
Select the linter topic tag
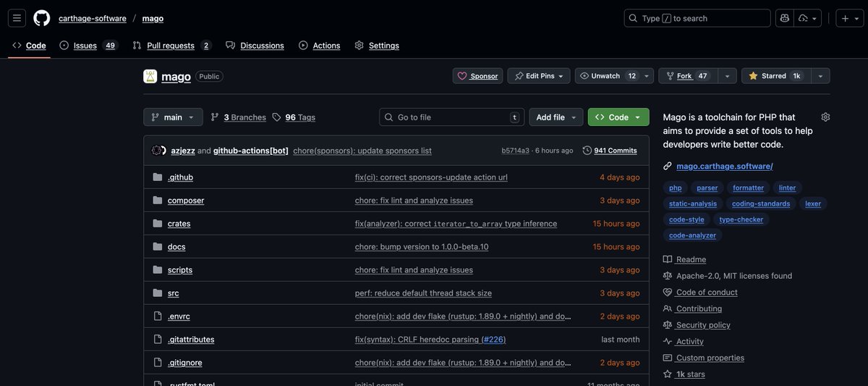tap(787, 188)
